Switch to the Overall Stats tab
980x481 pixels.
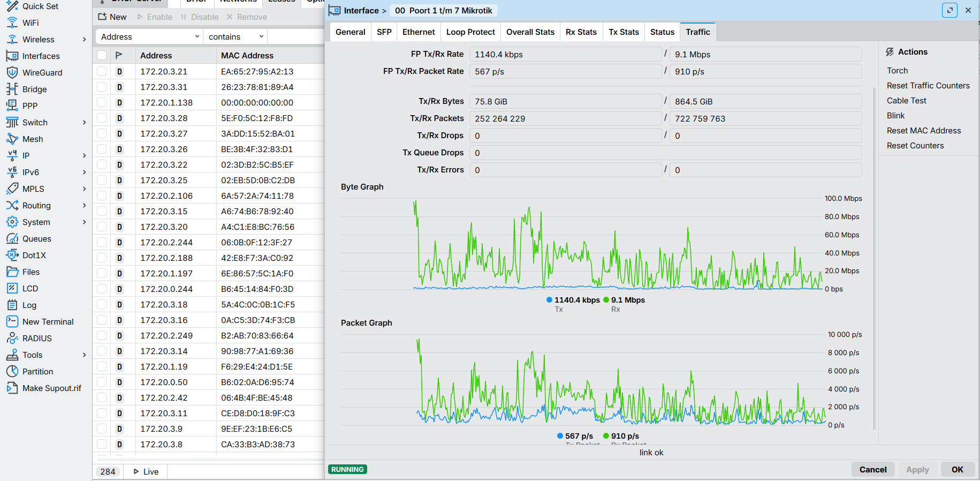point(530,32)
